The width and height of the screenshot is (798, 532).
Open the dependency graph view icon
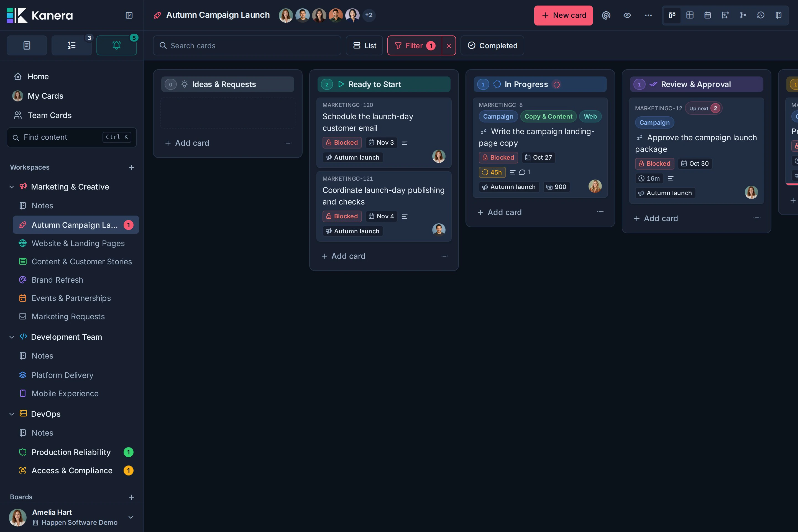(743, 15)
